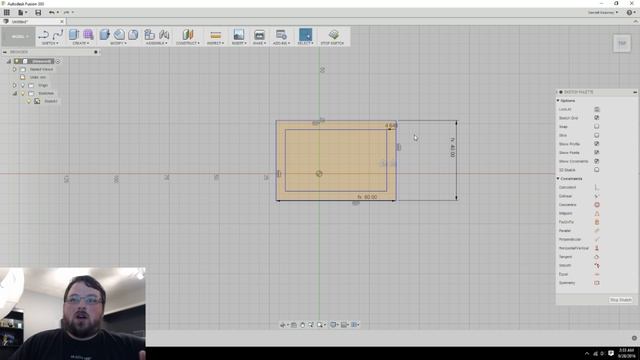Click the purple Create Form icon

point(88,35)
